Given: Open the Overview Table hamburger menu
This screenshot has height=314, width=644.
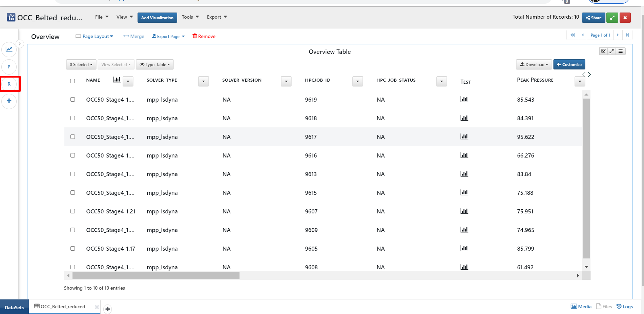Looking at the screenshot, I should coord(621,51).
